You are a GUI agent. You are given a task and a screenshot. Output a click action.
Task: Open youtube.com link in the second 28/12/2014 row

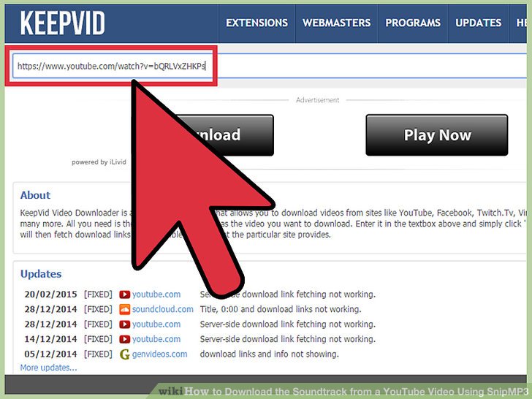pos(156,324)
